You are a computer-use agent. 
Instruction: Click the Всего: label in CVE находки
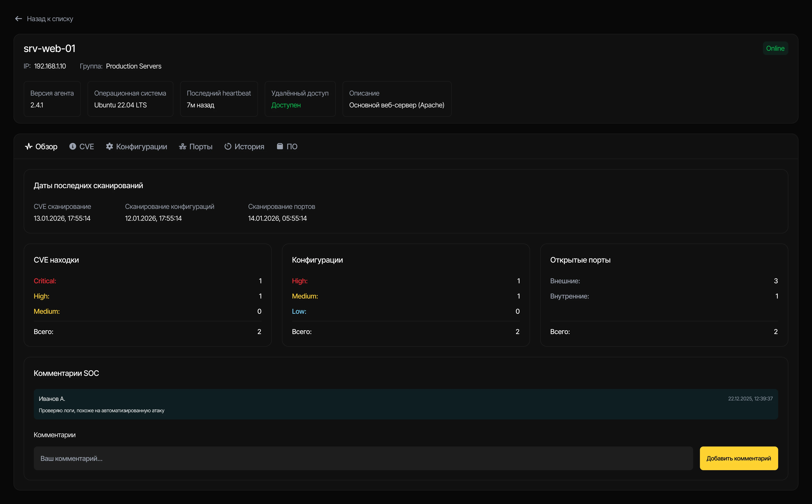tap(44, 332)
